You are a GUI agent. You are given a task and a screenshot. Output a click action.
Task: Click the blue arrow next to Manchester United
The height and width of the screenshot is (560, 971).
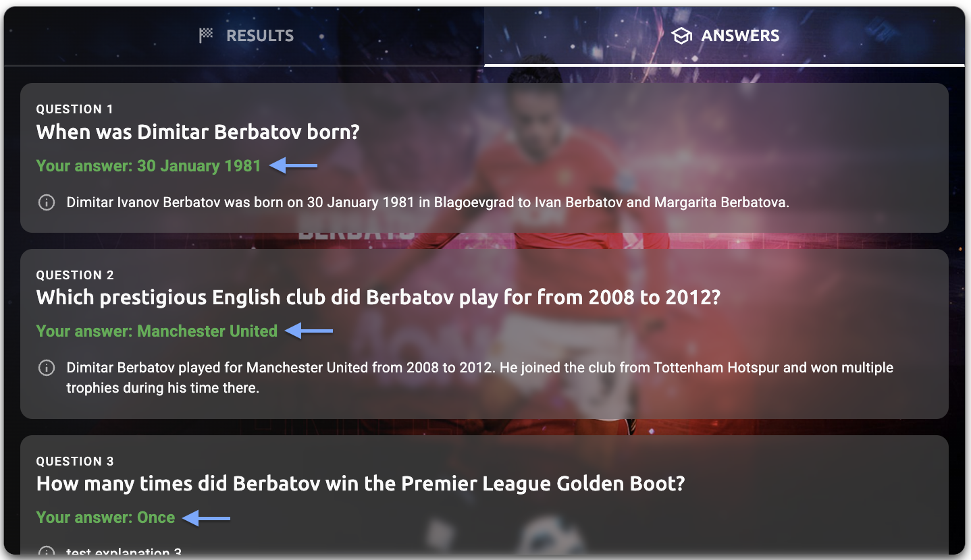coord(309,331)
